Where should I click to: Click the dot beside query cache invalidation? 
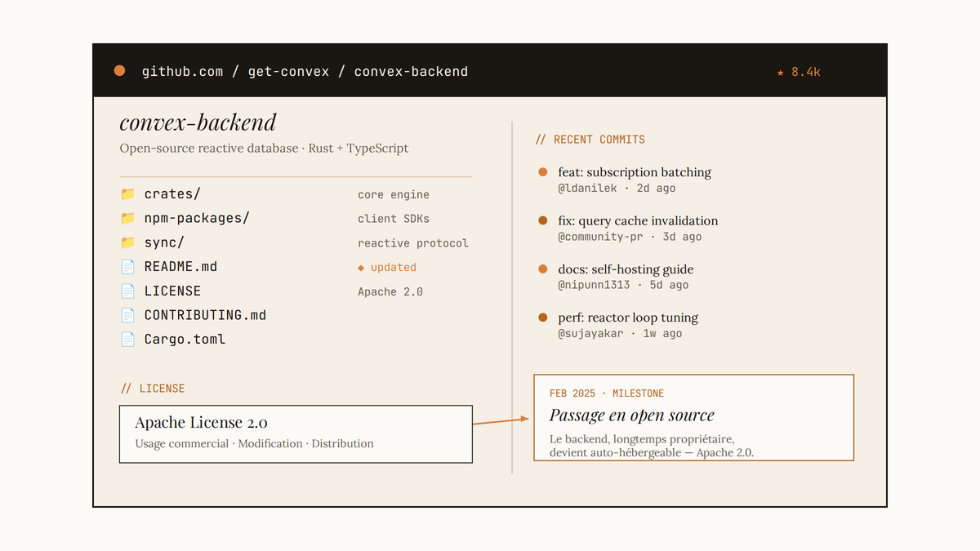pos(543,220)
